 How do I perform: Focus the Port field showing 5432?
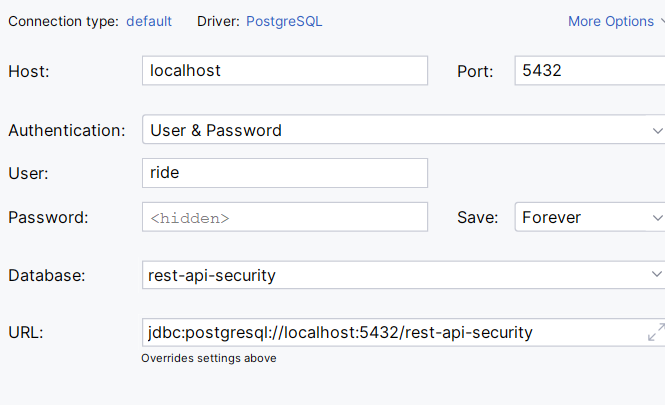click(590, 70)
